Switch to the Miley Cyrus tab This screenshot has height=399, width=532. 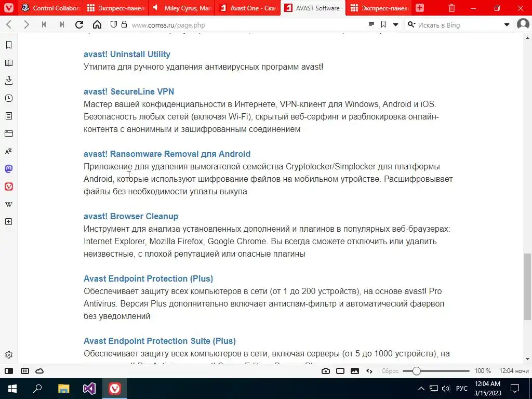click(x=182, y=8)
